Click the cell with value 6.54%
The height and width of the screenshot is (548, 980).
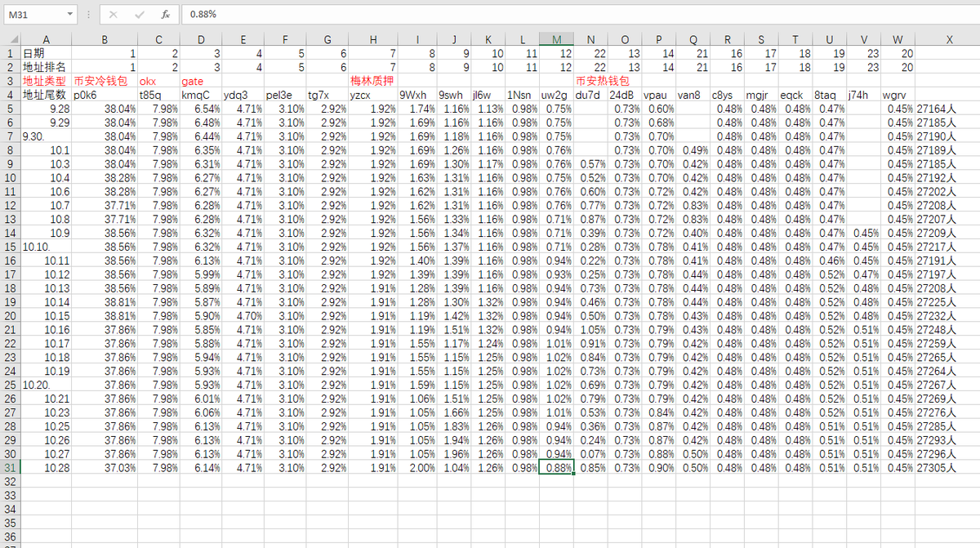coord(201,109)
